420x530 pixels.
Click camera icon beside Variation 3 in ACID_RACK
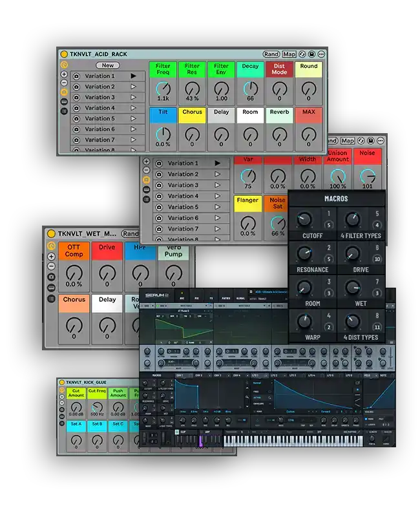tap(76, 98)
